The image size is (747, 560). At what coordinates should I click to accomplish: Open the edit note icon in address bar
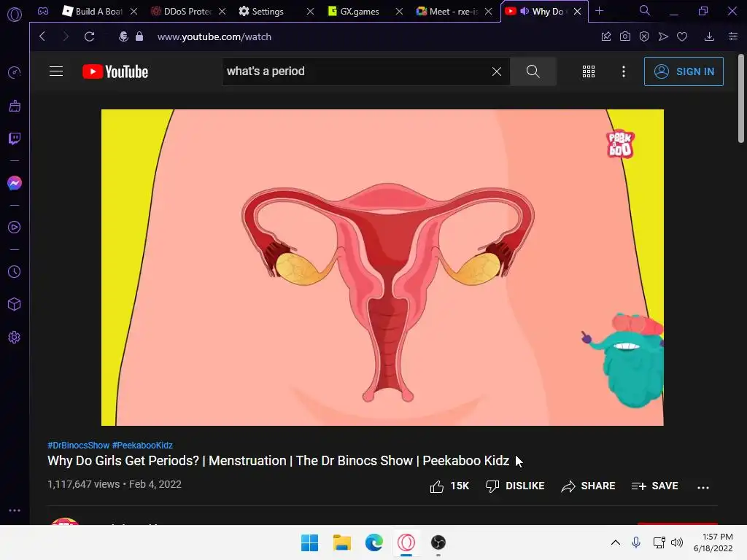coord(606,36)
